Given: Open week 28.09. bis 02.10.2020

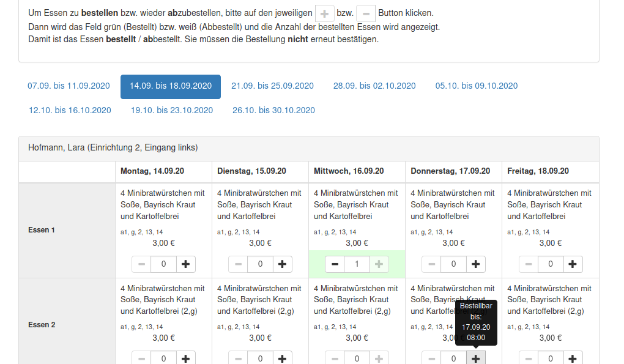Looking at the screenshot, I should (x=374, y=86).
